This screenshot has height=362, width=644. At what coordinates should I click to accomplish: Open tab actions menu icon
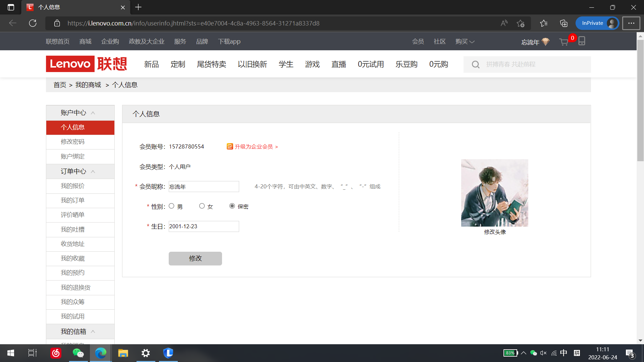coord(11,7)
